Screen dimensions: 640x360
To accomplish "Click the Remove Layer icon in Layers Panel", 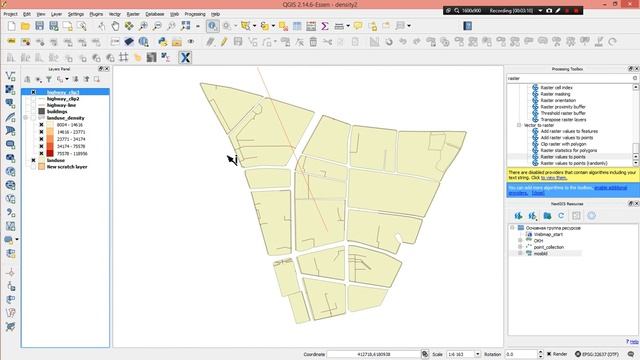I will point(97,79).
